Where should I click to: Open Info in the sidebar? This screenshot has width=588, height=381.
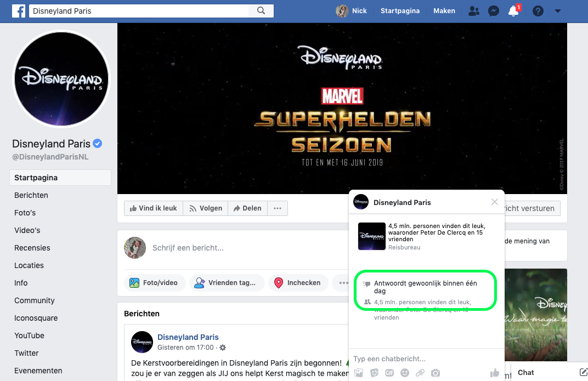[x=21, y=283]
